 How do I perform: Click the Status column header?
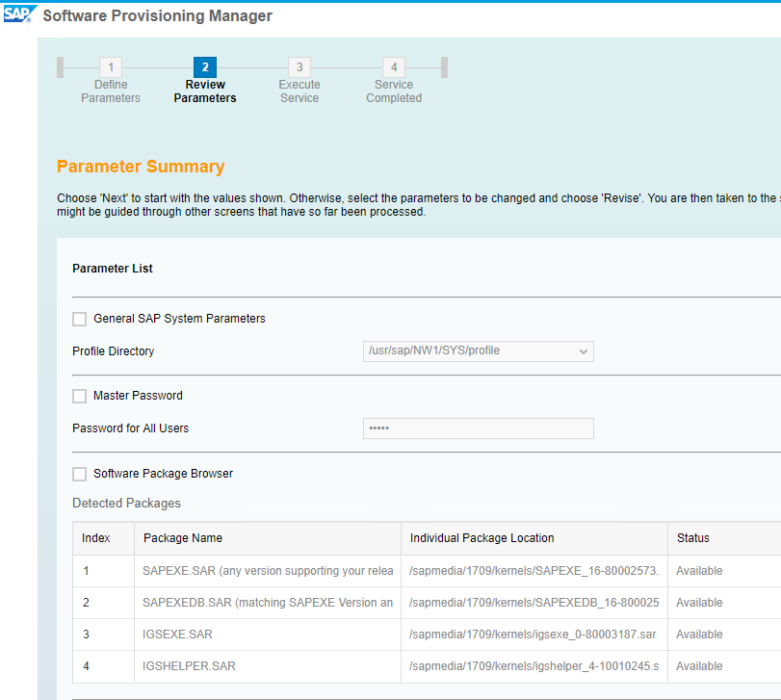click(724, 538)
